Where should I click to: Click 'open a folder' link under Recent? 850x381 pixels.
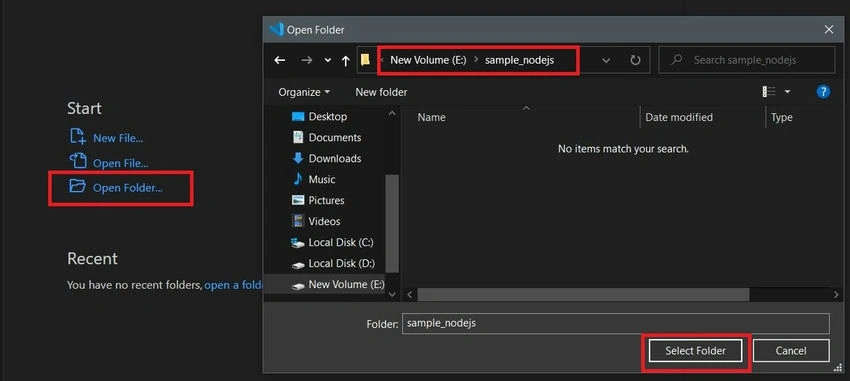(234, 285)
